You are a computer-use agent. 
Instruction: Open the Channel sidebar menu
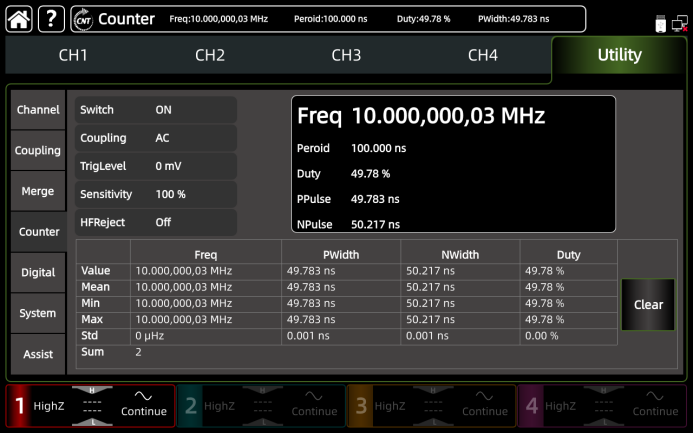pyautogui.click(x=38, y=110)
